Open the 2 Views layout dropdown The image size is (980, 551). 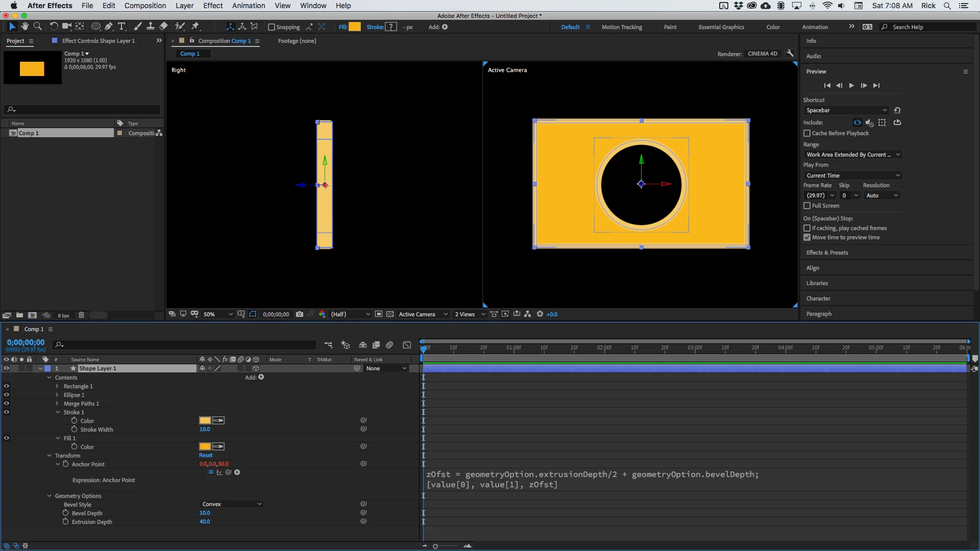pyautogui.click(x=470, y=314)
